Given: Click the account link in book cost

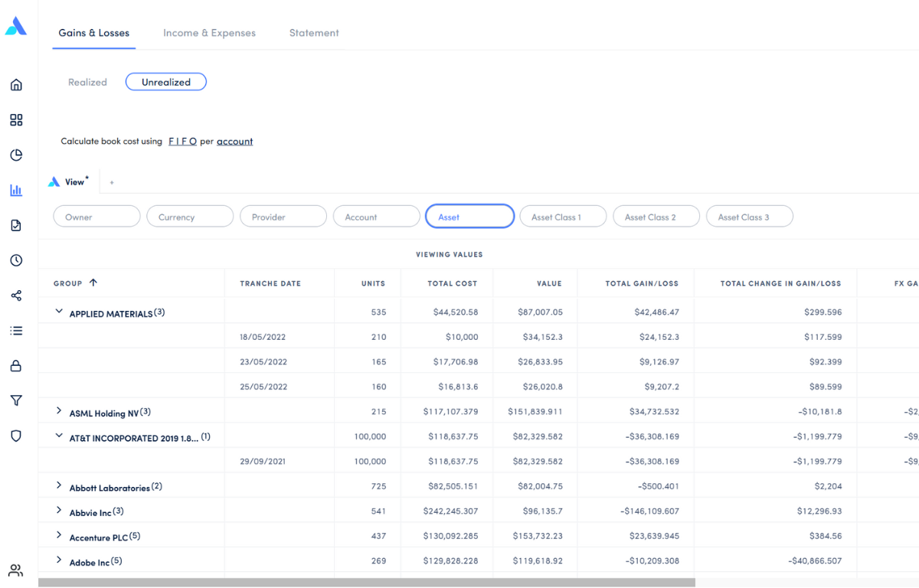Looking at the screenshot, I should [x=234, y=142].
